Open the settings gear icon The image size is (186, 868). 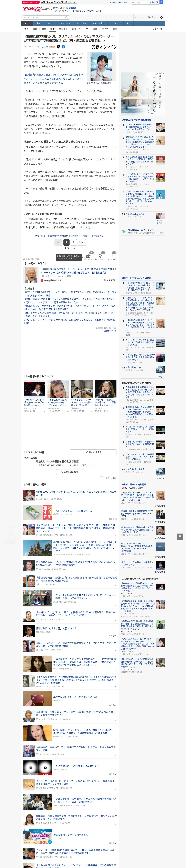(x=161, y=17)
